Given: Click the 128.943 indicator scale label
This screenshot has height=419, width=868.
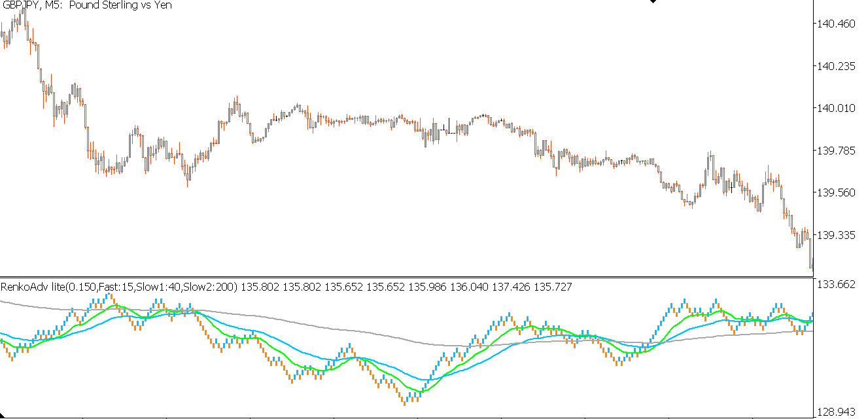Looking at the screenshot, I should click(837, 412).
